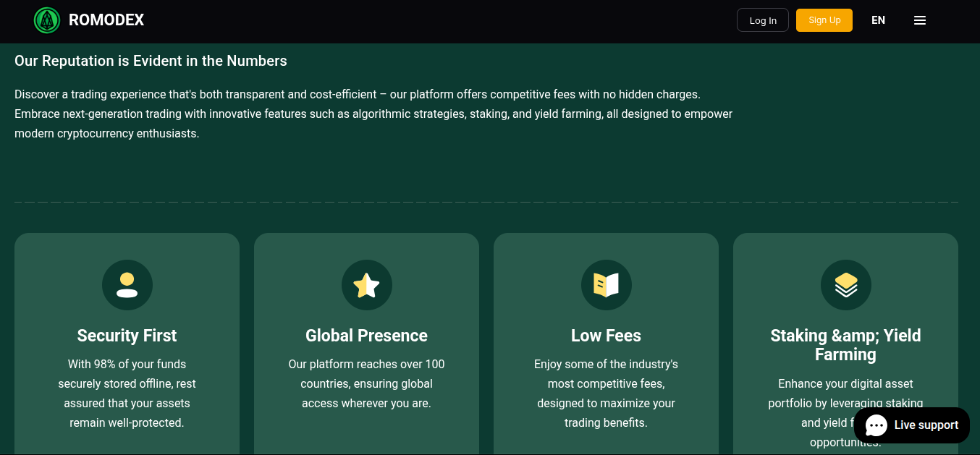
Task: Open the hamburger menu
Action: tap(920, 20)
